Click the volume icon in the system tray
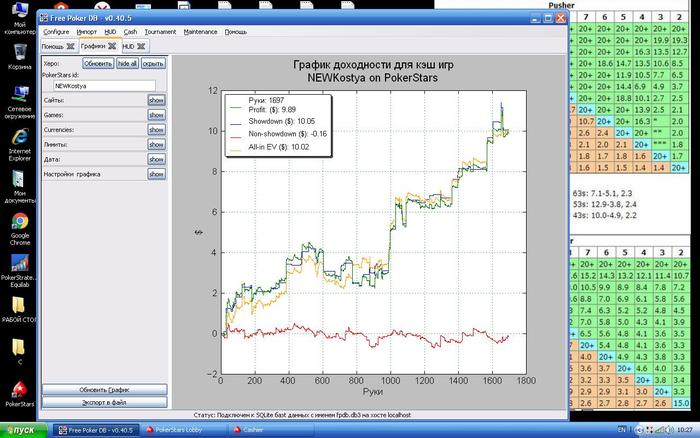The height and width of the screenshot is (438, 700). tap(669, 430)
